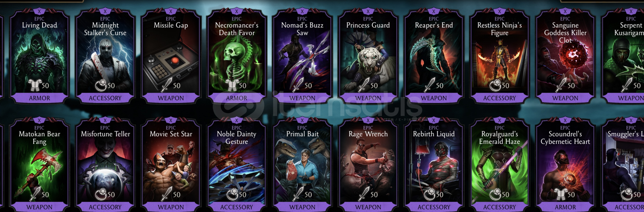Click the ring icon on Misfortune Teller card
Screen dimensions: 644x212
pyautogui.click(x=101, y=195)
